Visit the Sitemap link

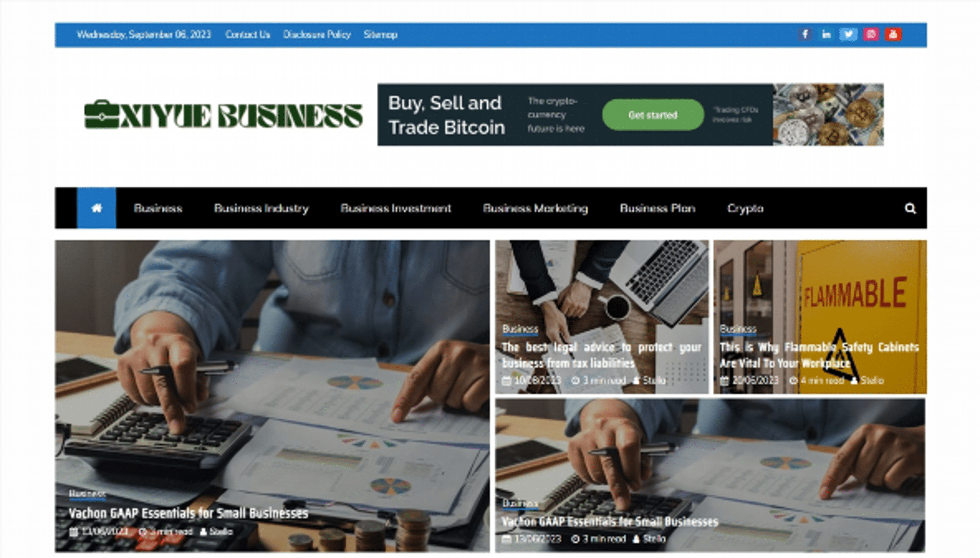pos(380,34)
